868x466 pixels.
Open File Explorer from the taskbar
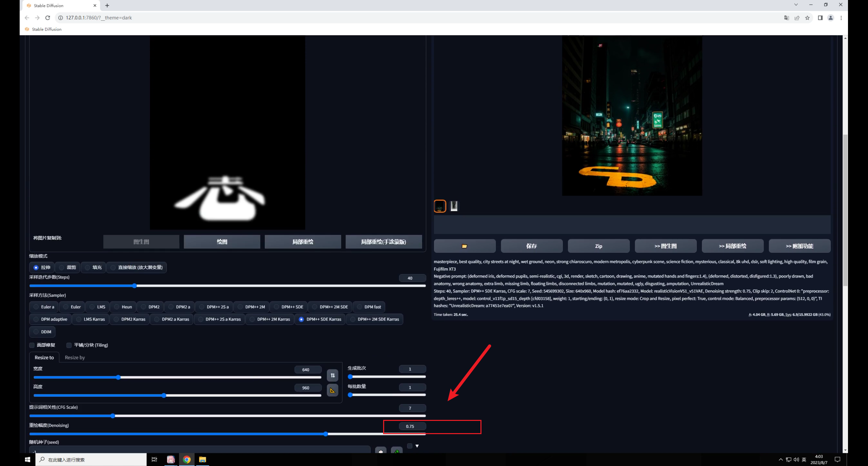click(x=202, y=460)
